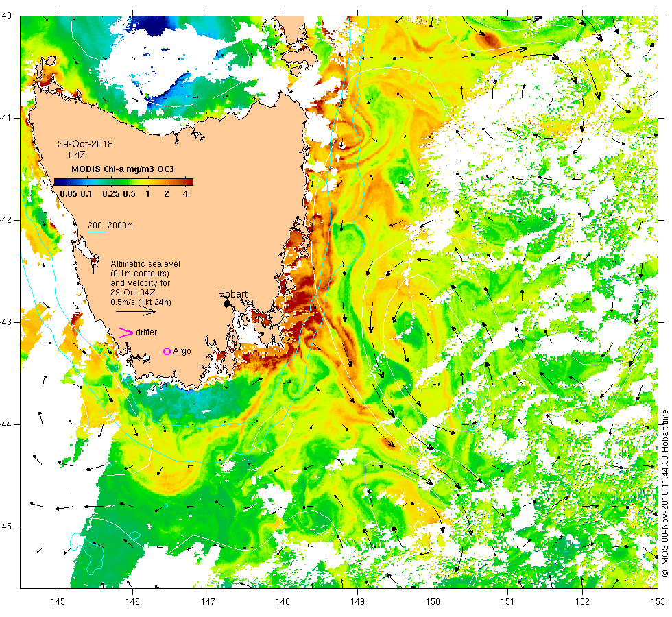Click longitude axis label 153
This screenshot has height=617, width=672.
658,602
